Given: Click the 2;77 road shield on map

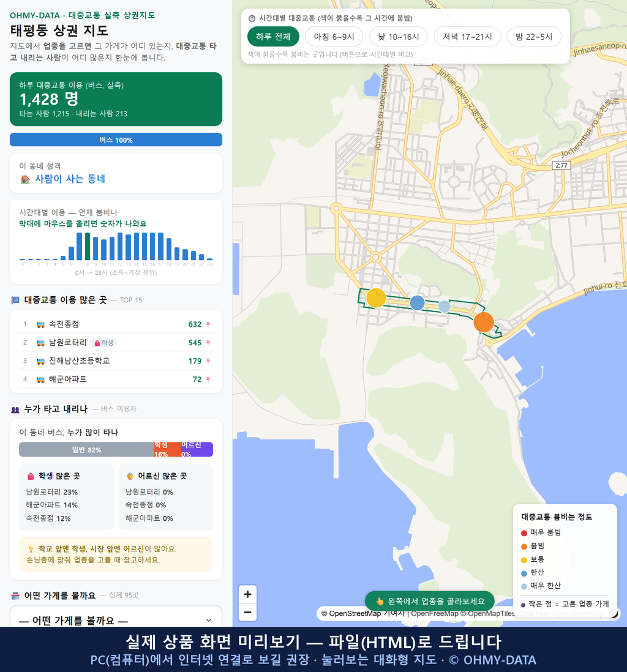Looking at the screenshot, I should pos(561,165).
